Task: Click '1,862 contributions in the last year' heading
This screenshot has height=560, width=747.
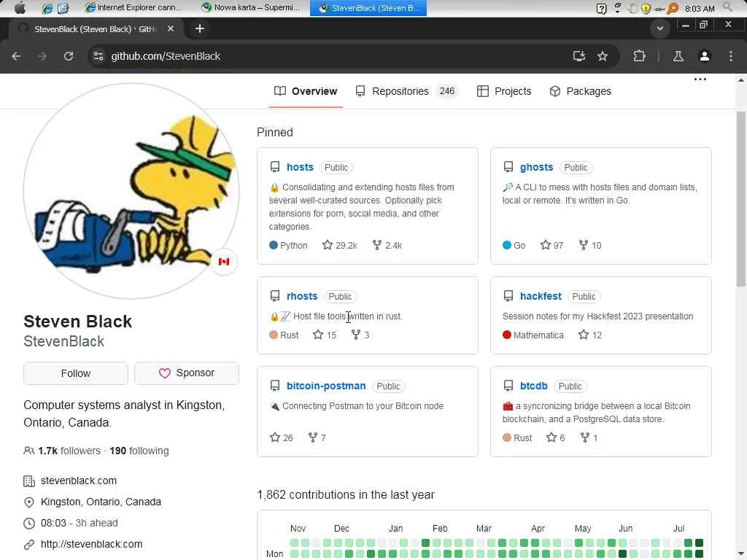Action: pyautogui.click(x=346, y=495)
